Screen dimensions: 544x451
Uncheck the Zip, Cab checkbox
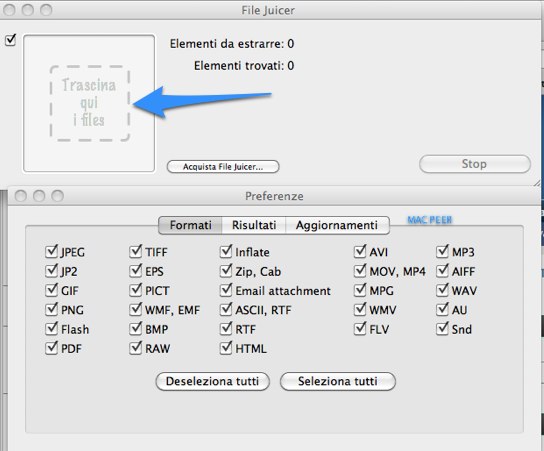pyautogui.click(x=226, y=271)
